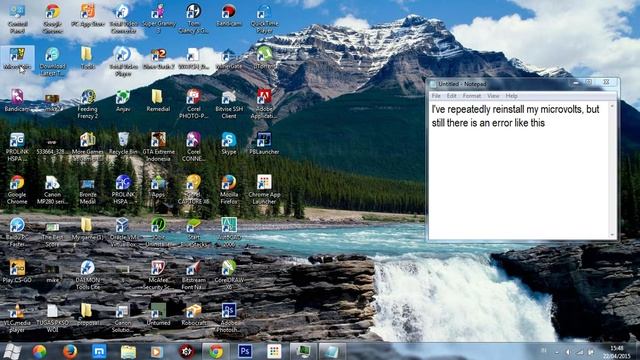The image size is (640, 360).
Task: Launch the Play CS-GO desktop shortcut
Action: pyautogui.click(x=17, y=271)
